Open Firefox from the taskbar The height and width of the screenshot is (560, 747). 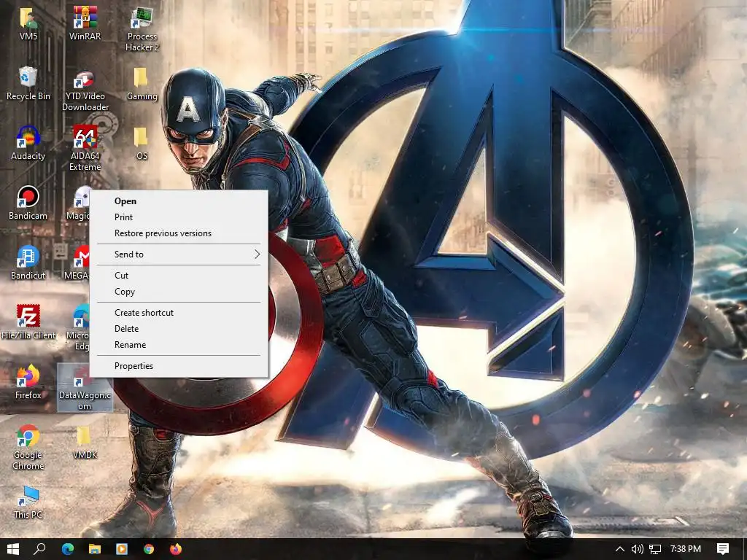tap(176, 549)
